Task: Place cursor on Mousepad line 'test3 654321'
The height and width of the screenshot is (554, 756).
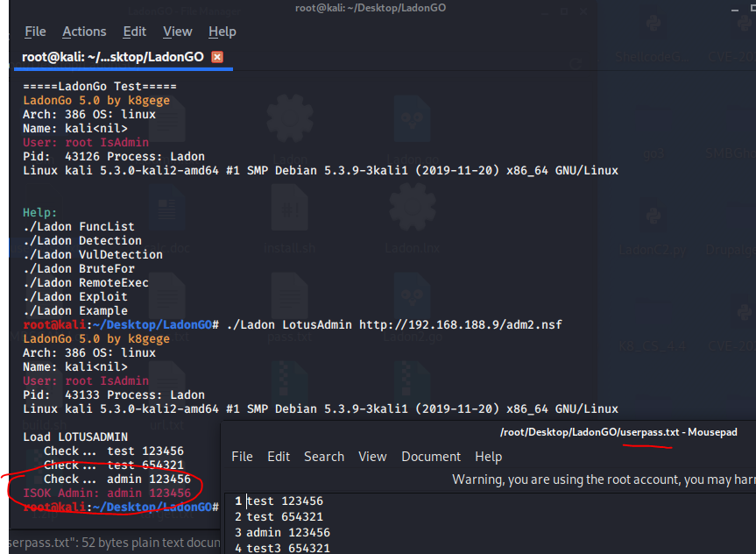Action: pos(288,548)
